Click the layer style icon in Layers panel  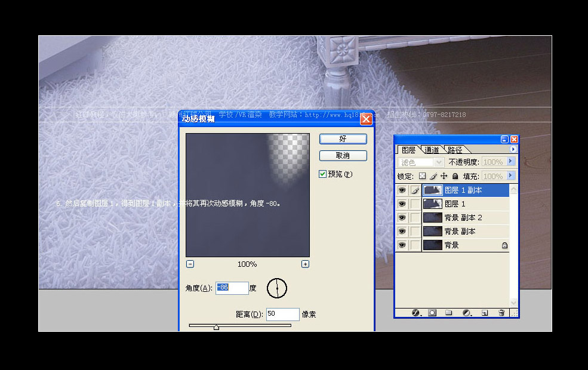click(x=416, y=313)
